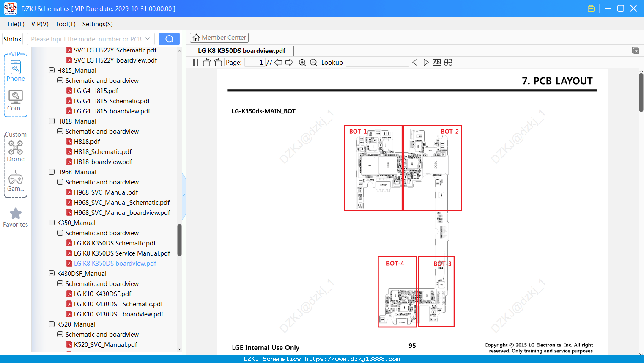Image resolution: width=644 pixels, height=363 pixels.
Task: Open LG G4 H815.pdf file
Action: [x=96, y=91]
